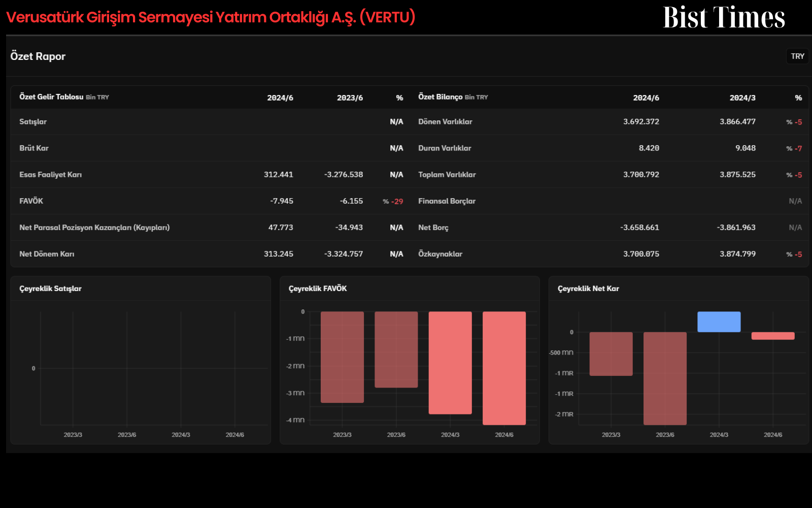The width and height of the screenshot is (812, 508).
Task: Click Toplam Varlıklar value 3.875.525
Action: 737,175
